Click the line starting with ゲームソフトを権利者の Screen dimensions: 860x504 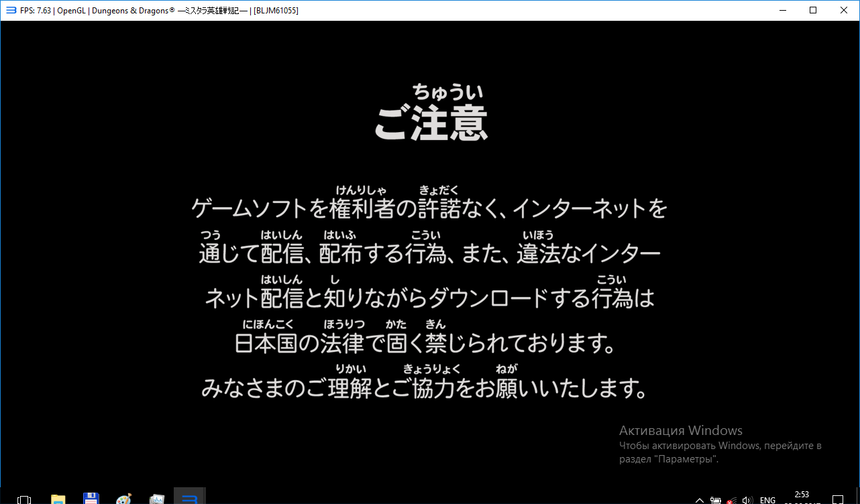click(429, 209)
